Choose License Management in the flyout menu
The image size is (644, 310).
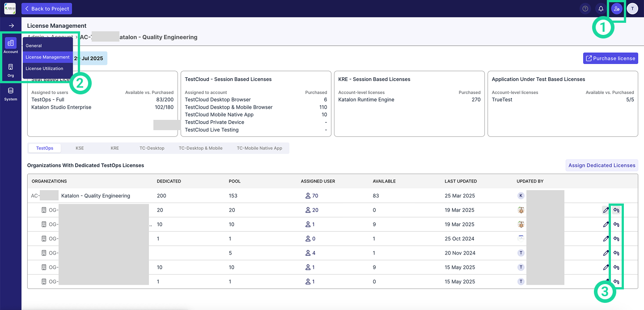[48, 57]
